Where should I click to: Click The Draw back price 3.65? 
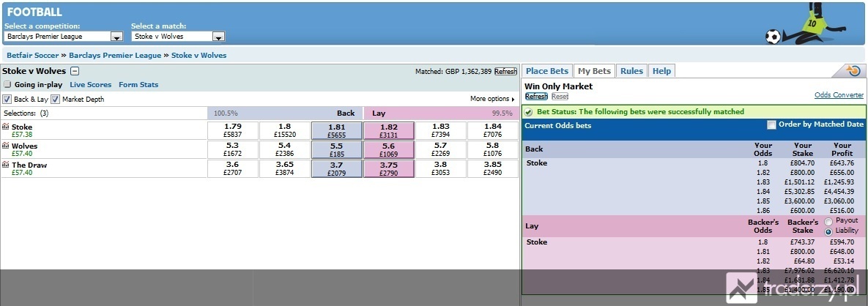click(284, 169)
